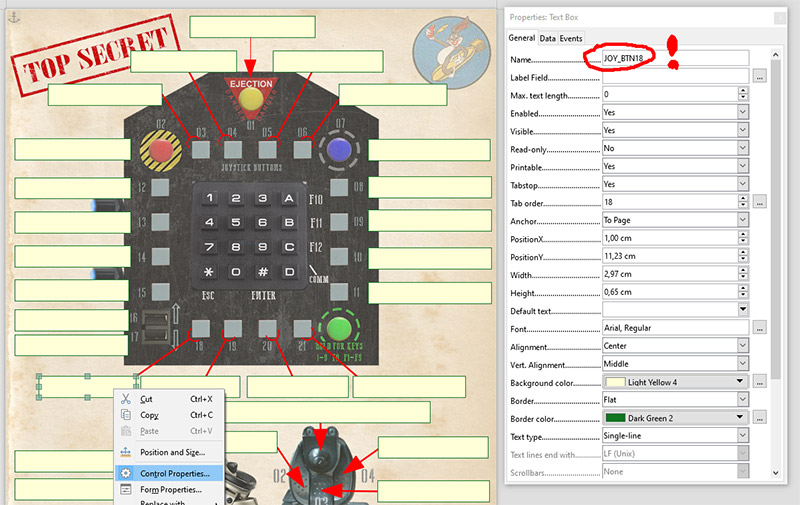Click the Name field containing JOY_BTN18
Image resolution: width=800 pixels, height=505 pixels.
click(x=675, y=58)
